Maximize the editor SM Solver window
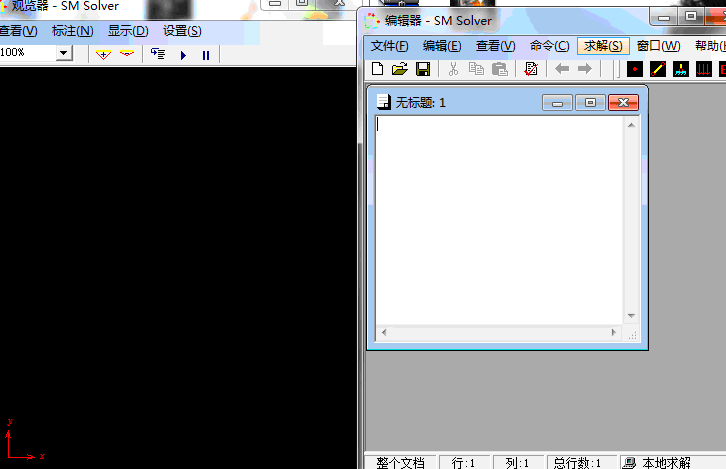 tap(691, 17)
